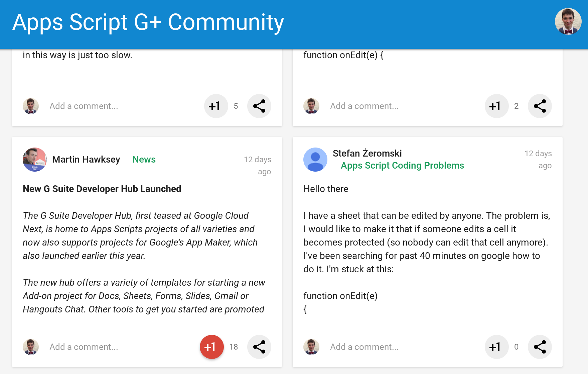Open Stefan Żeromski's default avatar
This screenshot has width=588, height=374.
[x=315, y=160]
